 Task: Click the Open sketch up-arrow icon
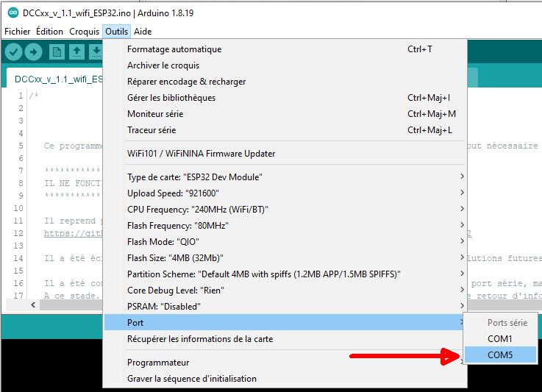[76, 52]
